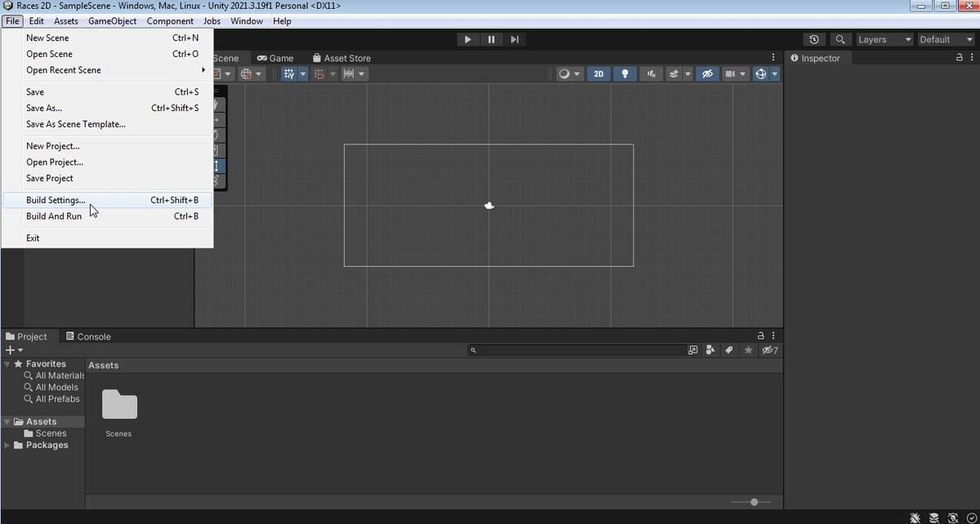Open the Open Recent Scene submenu
980x524 pixels.
107,70
